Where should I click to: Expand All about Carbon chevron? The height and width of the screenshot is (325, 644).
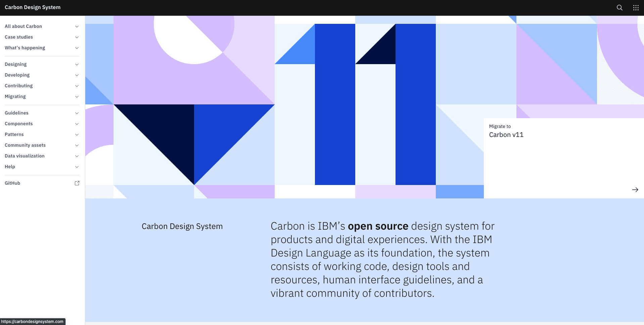pyautogui.click(x=77, y=27)
